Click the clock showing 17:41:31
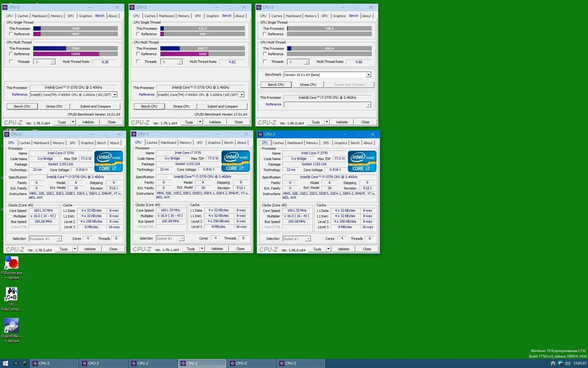The image size is (588, 368). tap(579, 363)
